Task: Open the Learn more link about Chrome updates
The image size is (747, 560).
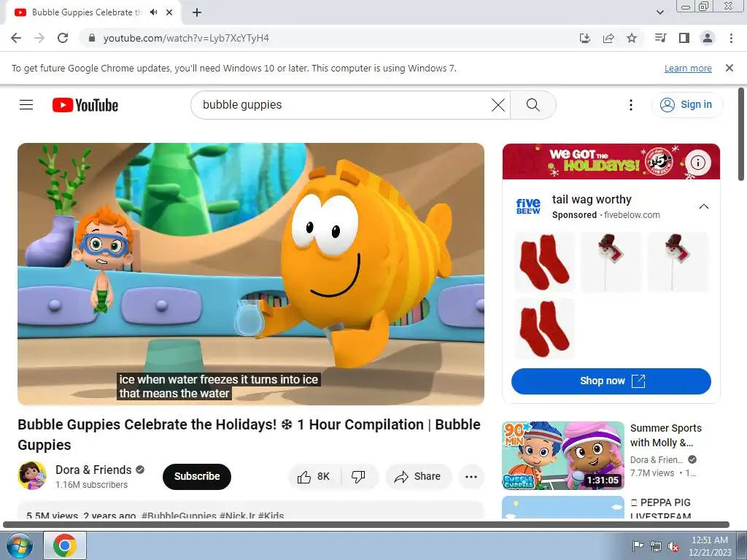Action: pos(688,68)
